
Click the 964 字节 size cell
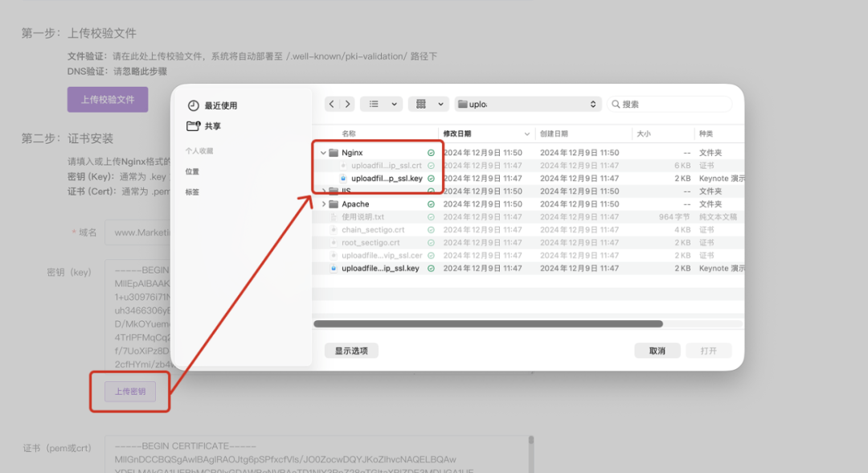pos(674,216)
